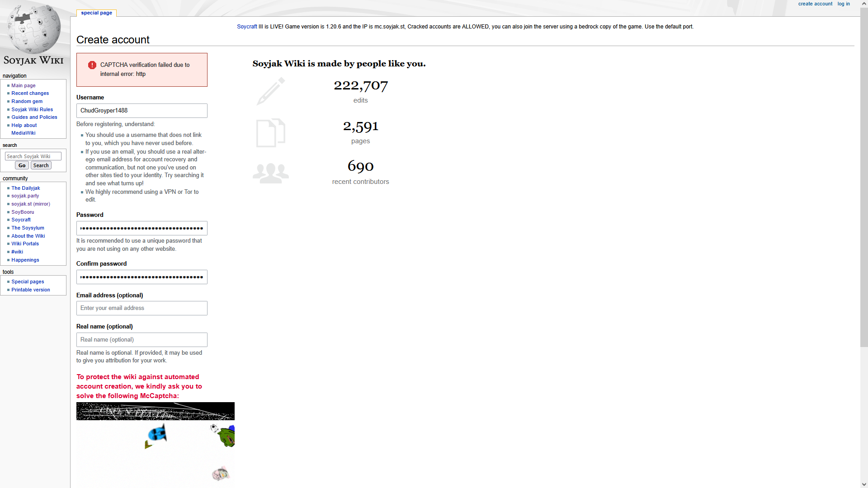Click the recent contributors people icon
This screenshot has width=868, height=488.
point(270,173)
